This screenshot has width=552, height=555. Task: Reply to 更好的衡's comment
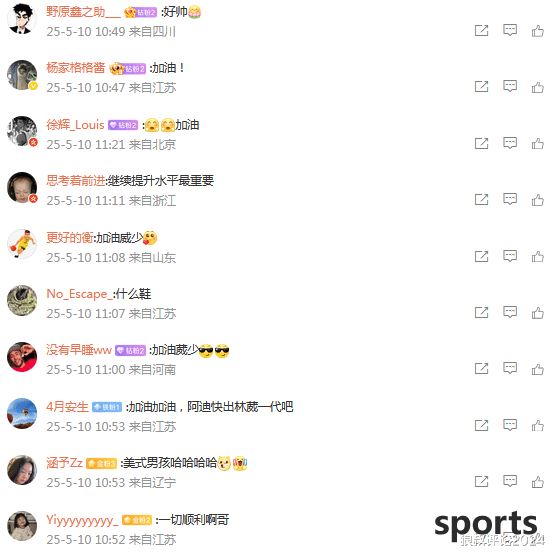pyautogui.click(x=510, y=256)
